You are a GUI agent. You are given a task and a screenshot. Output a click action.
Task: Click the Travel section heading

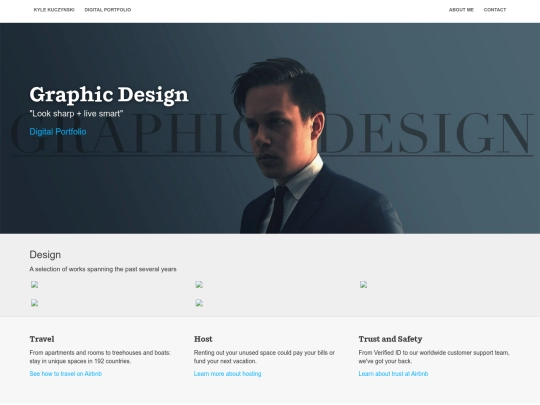(x=42, y=339)
